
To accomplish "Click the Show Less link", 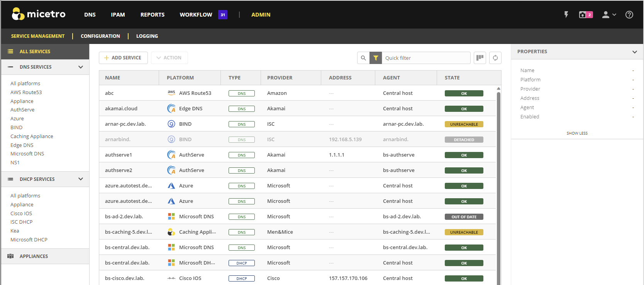I will coord(577,133).
